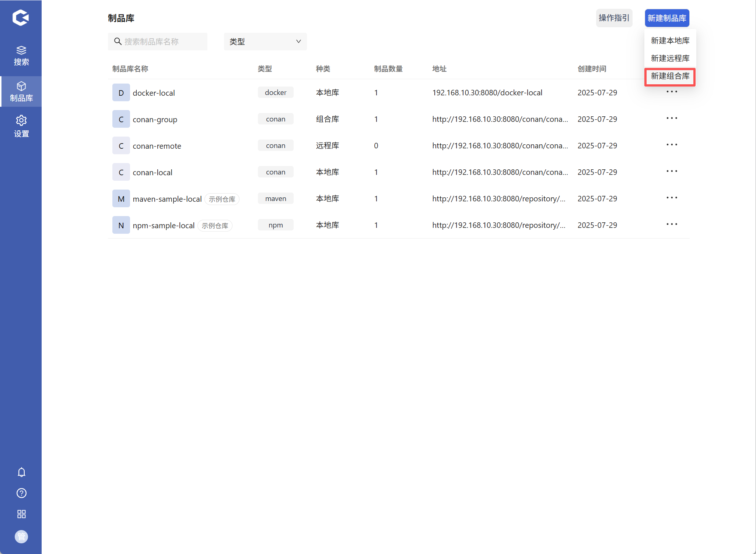This screenshot has width=756, height=554.
Task: Click the user avatar in the sidebar
Action: point(21,536)
